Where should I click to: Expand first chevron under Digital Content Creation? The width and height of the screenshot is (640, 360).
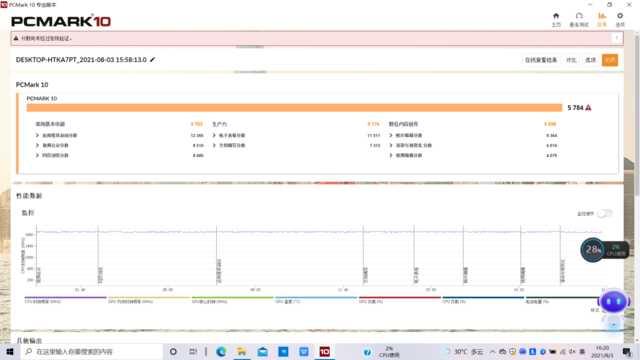pyautogui.click(x=391, y=135)
